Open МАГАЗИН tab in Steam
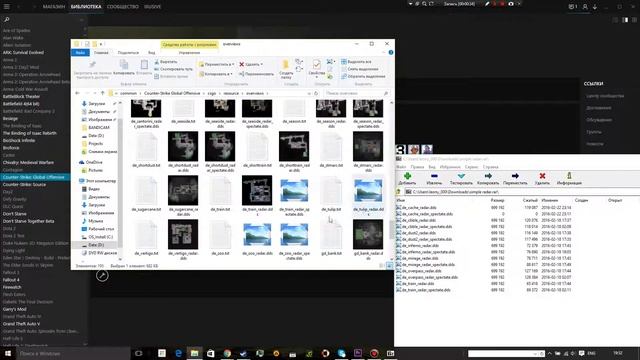 point(53,7)
